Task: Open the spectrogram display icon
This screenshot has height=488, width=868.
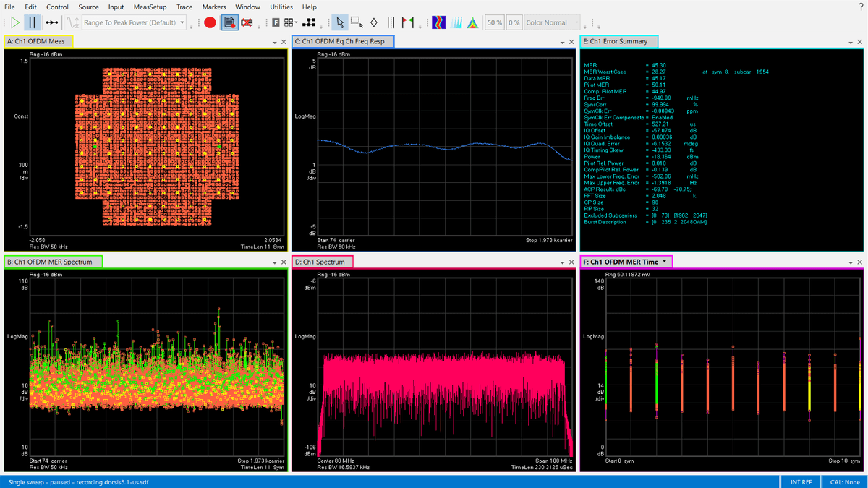Action: tap(439, 22)
